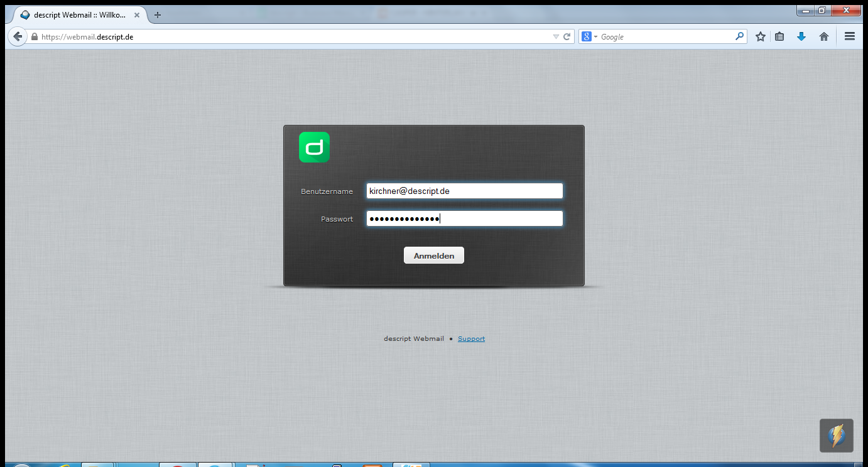Screen dimensions: 868x467
Task: Click the Anmelden button
Action: [434, 255]
